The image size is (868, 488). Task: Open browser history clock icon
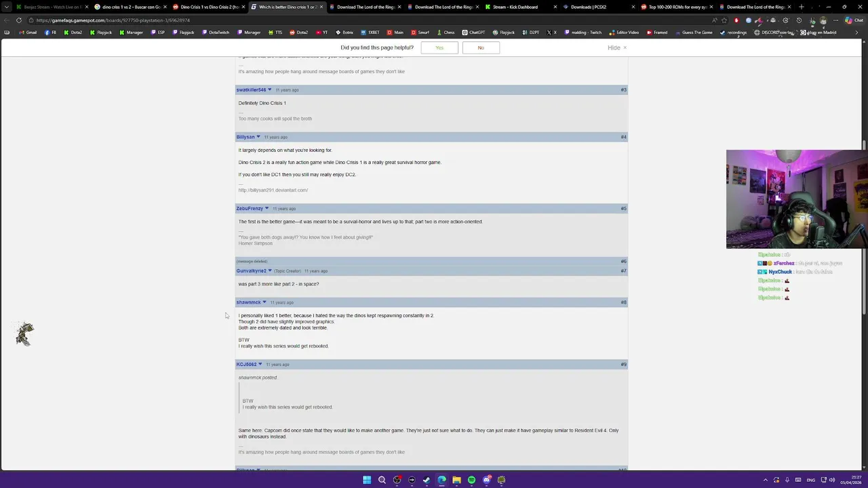point(799,20)
